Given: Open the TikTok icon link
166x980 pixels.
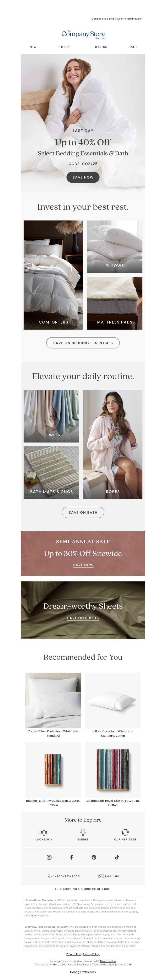Looking at the screenshot, I should coord(117,857).
